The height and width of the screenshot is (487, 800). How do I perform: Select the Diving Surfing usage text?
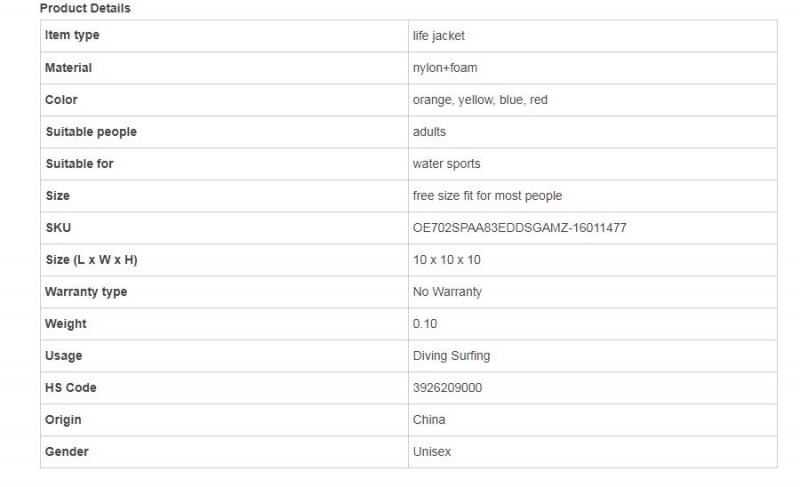point(451,356)
